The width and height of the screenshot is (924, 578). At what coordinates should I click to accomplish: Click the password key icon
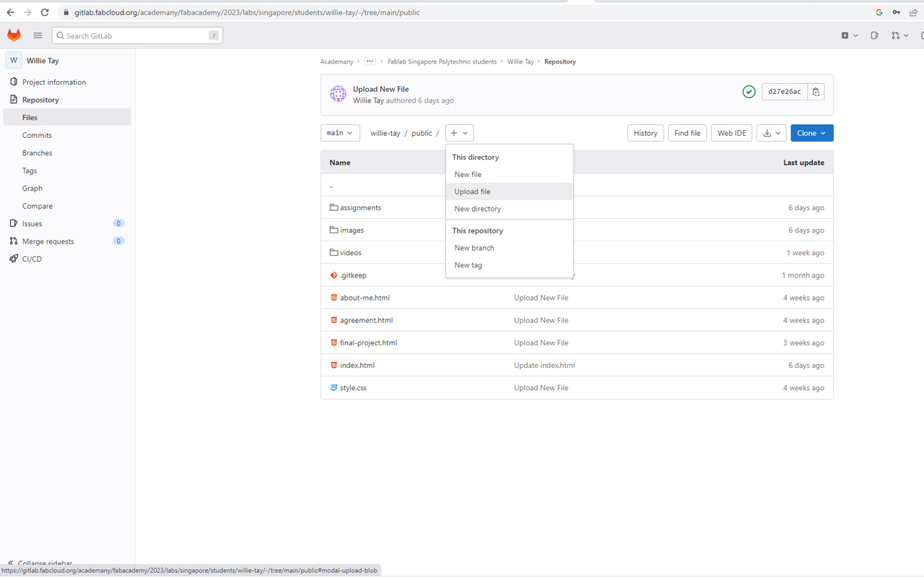(896, 12)
